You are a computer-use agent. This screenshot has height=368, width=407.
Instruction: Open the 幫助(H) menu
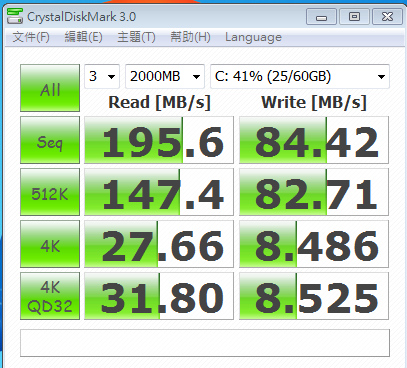tap(190, 37)
